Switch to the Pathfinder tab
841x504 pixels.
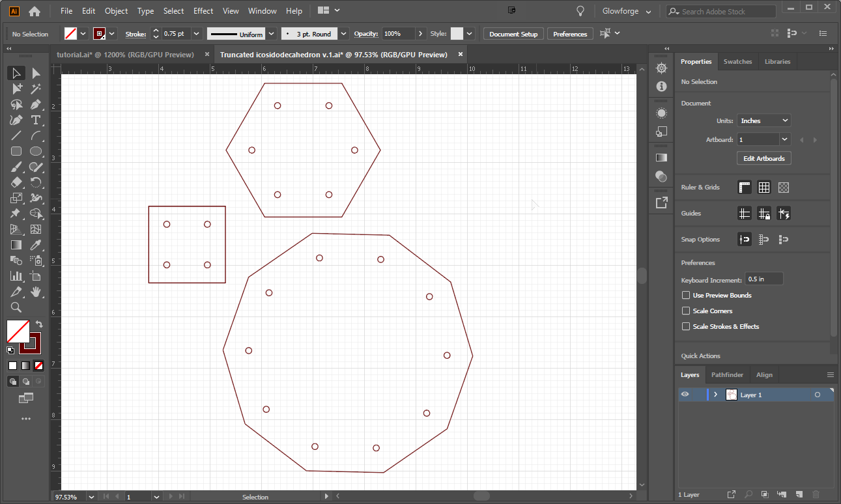[727, 375]
